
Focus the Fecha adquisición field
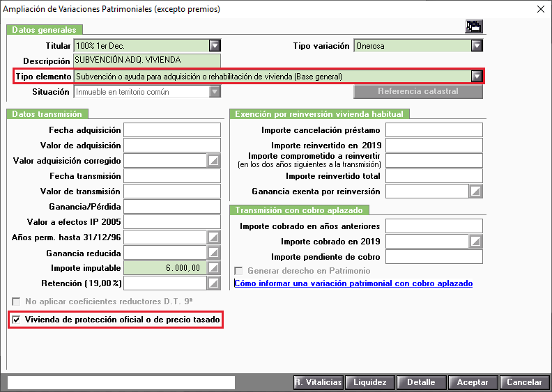pyautogui.click(x=172, y=130)
